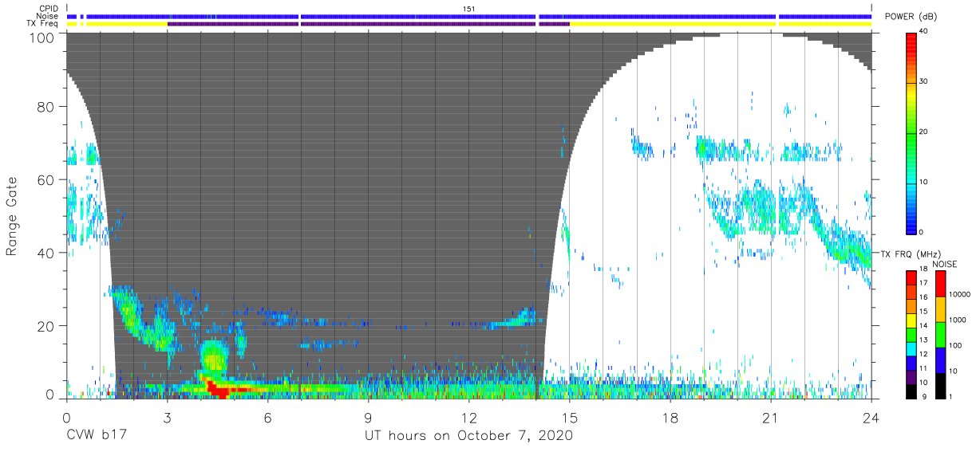Click the 15 tick on UT hours axis
The image size is (980, 452).
[x=569, y=416]
